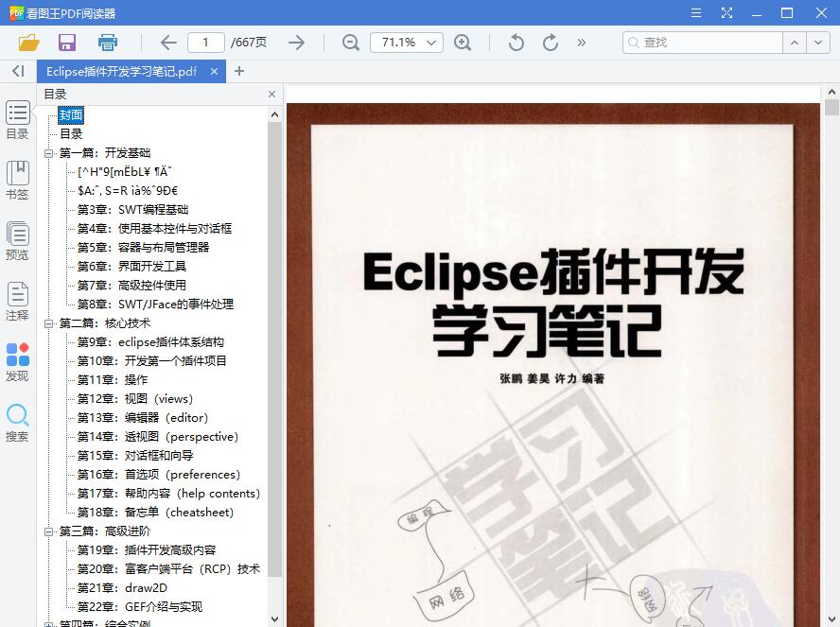Open 第20章：富客户端平台 (RCP) 技术

[168, 569]
